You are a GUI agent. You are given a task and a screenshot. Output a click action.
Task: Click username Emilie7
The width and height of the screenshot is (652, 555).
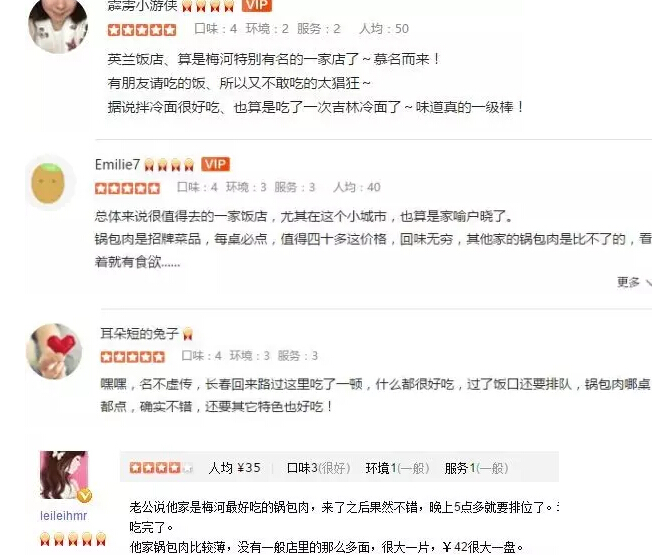coord(117,165)
